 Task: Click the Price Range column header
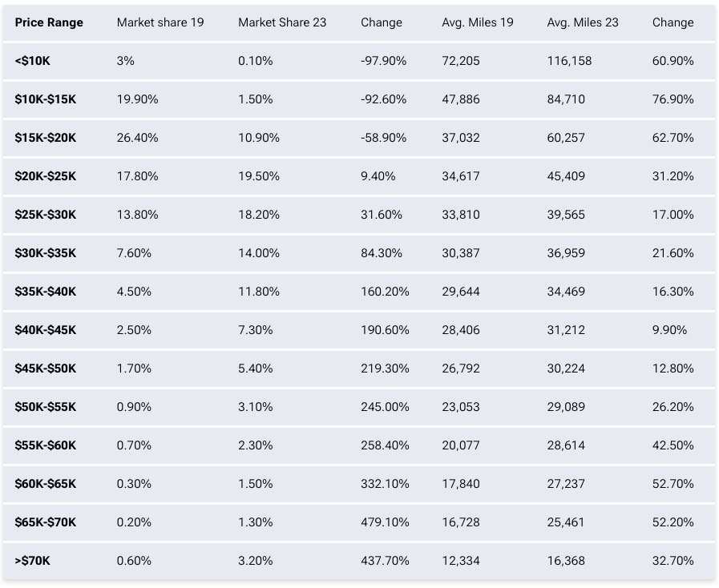pos(49,22)
